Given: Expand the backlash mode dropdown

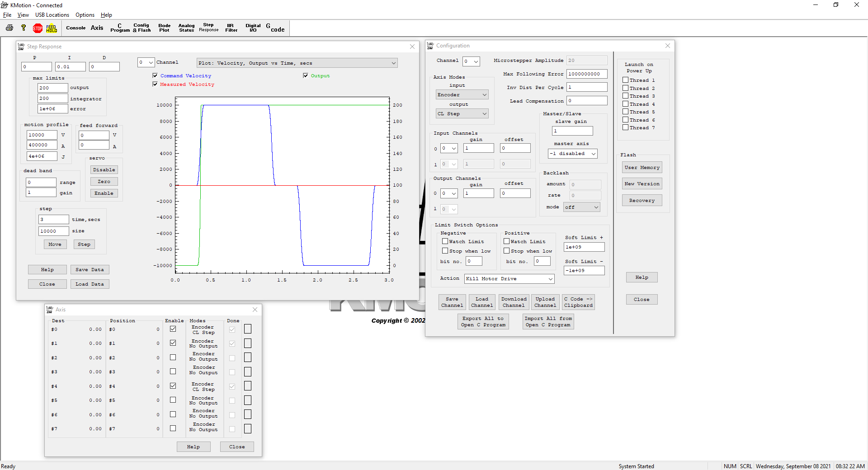Looking at the screenshot, I should 581,207.
